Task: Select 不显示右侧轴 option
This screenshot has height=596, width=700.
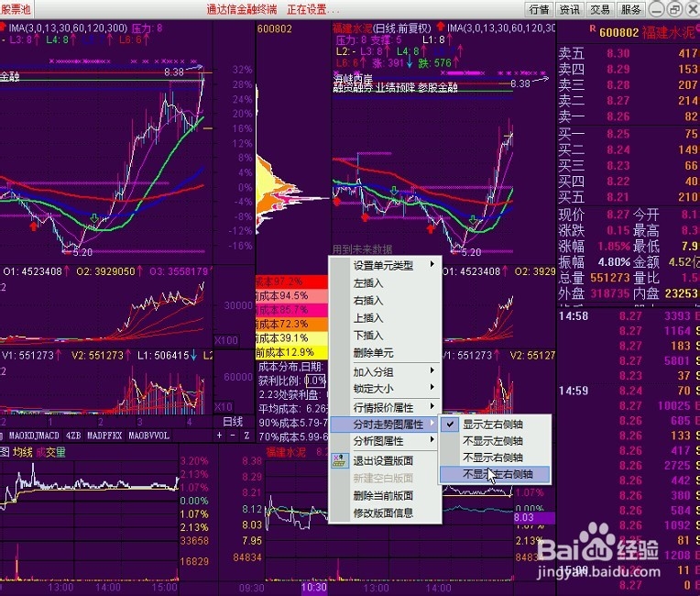Action: click(x=495, y=458)
